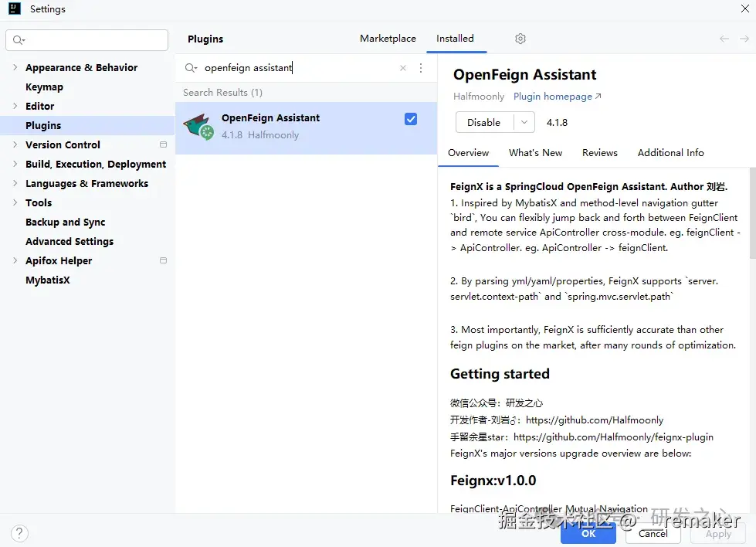Click the plugin search magnifier icon
Screen dimensions: 756x547
[x=191, y=68]
